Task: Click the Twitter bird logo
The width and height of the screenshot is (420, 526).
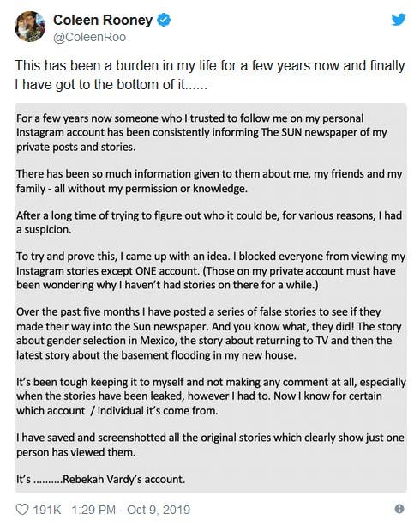Action: point(399,20)
